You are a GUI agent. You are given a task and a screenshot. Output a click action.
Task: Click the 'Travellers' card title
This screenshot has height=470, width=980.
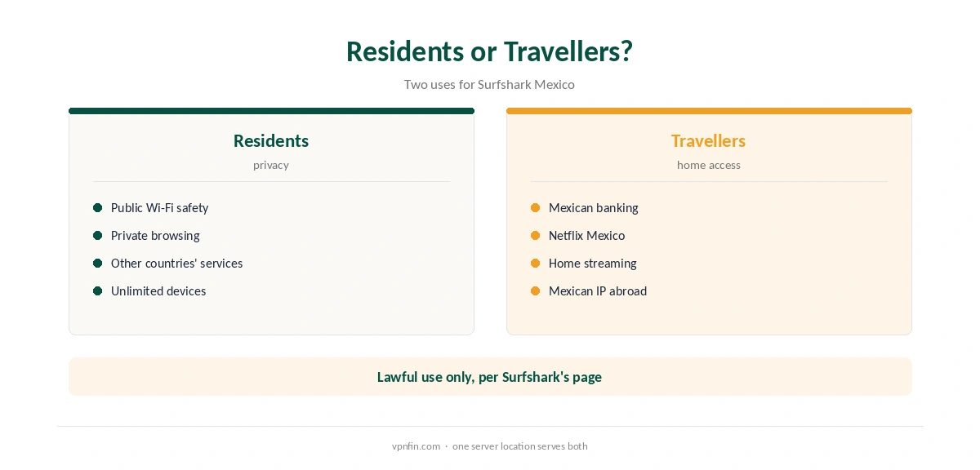tap(708, 140)
